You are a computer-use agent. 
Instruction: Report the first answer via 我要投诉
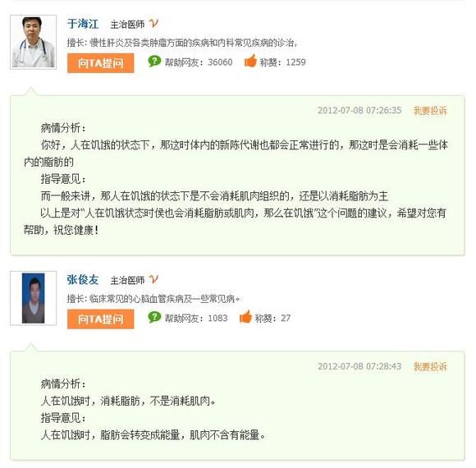pyautogui.click(x=430, y=111)
